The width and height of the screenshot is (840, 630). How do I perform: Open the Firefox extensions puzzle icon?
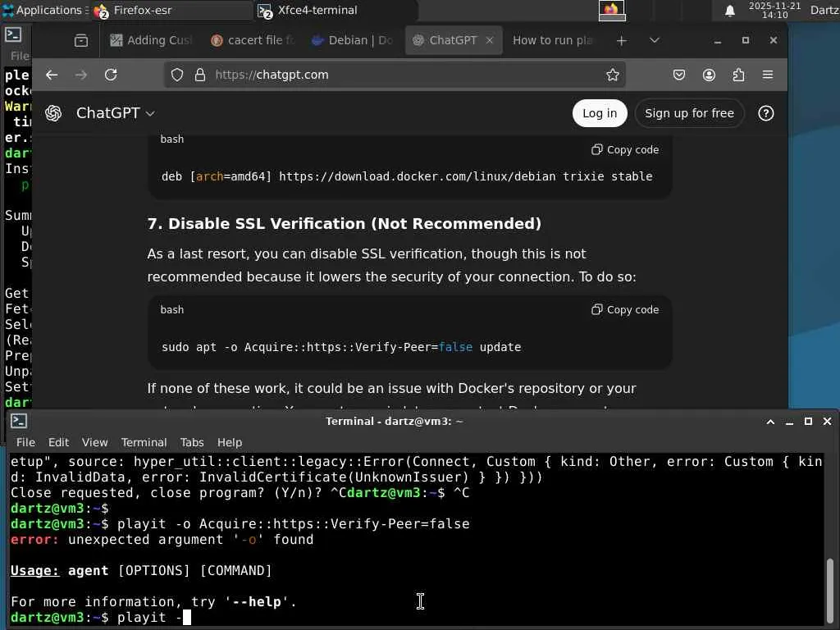pos(738,75)
